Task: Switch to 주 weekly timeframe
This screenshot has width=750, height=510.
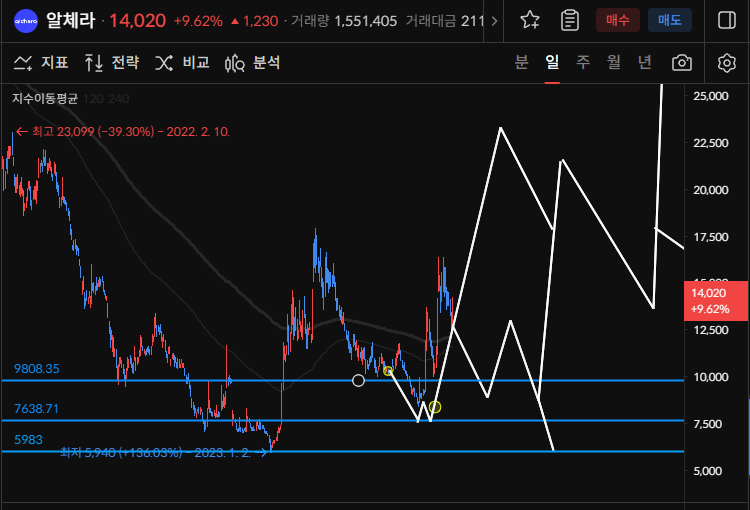Action: point(583,62)
